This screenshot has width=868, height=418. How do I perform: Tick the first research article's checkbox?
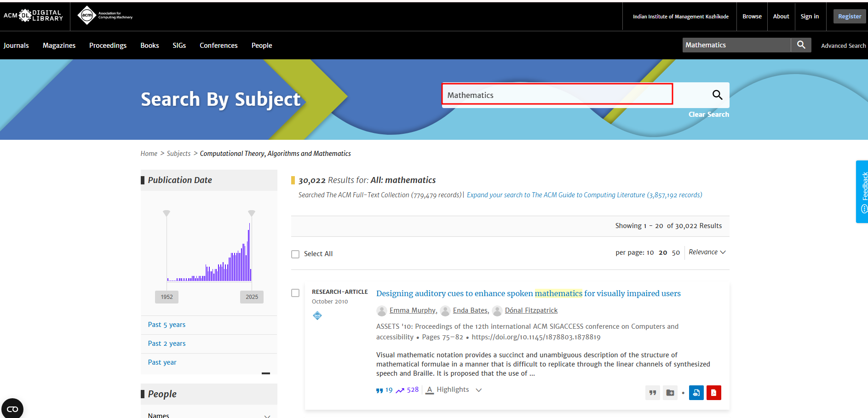[x=295, y=293]
